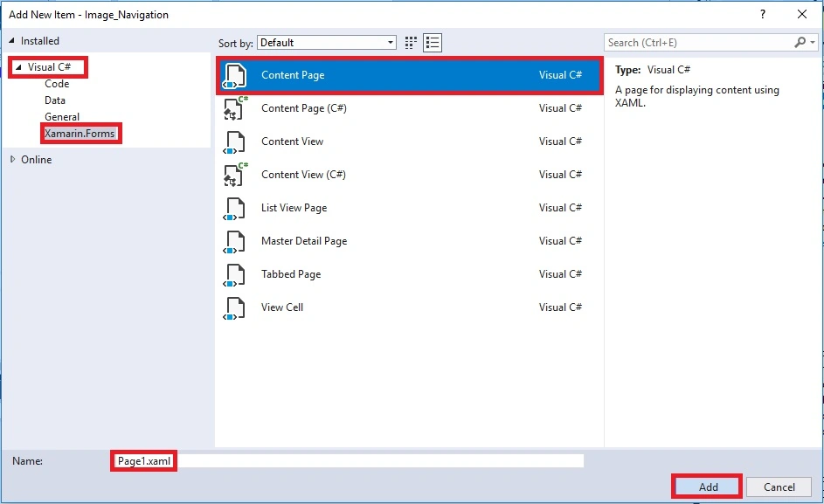Open the Xamarin.Forms category
Viewport: 824px width, 504px height.
coord(80,134)
